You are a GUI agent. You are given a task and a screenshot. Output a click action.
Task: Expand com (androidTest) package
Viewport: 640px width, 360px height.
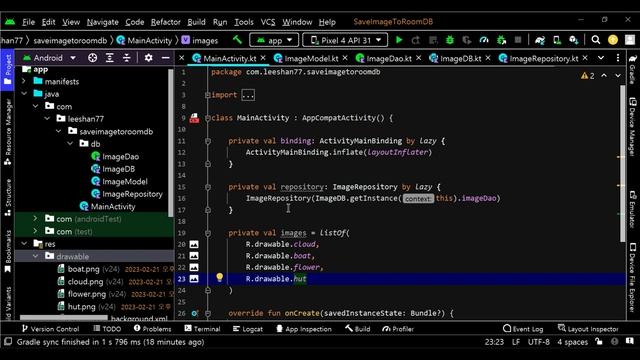36,218
